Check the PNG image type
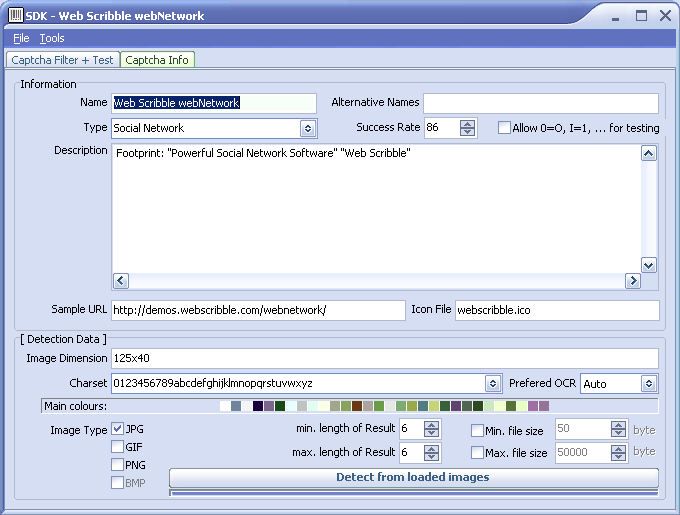This screenshot has width=680, height=515. click(117, 465)
